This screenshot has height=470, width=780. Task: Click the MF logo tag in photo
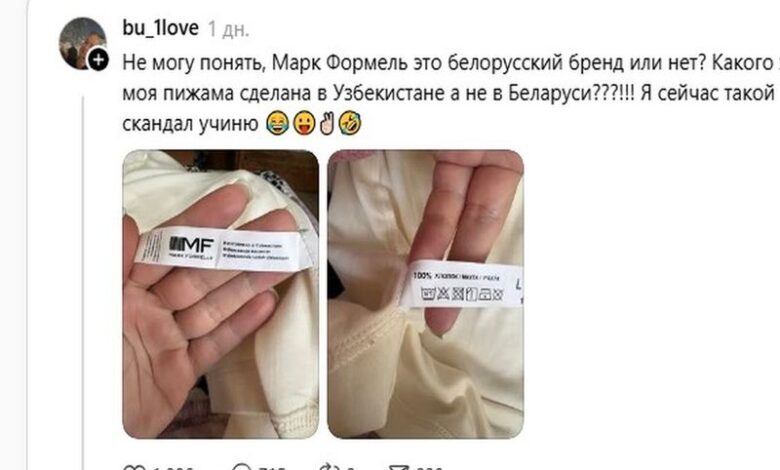tap(221, 249)
